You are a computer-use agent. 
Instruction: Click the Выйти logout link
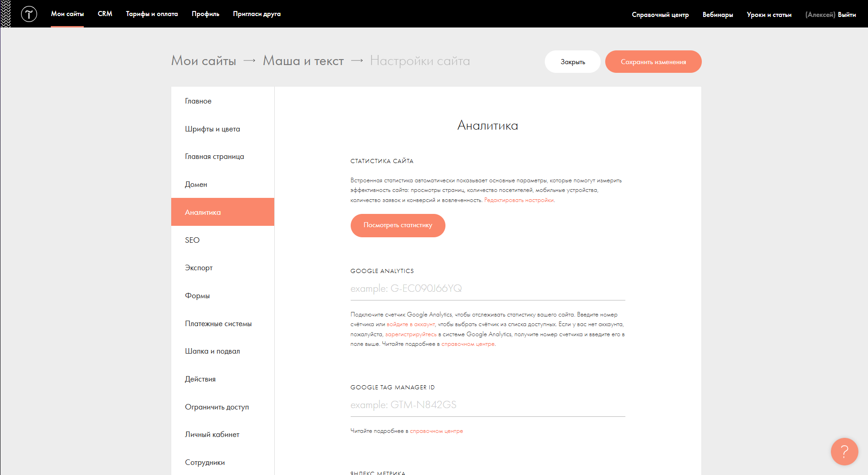coord(846,15)
